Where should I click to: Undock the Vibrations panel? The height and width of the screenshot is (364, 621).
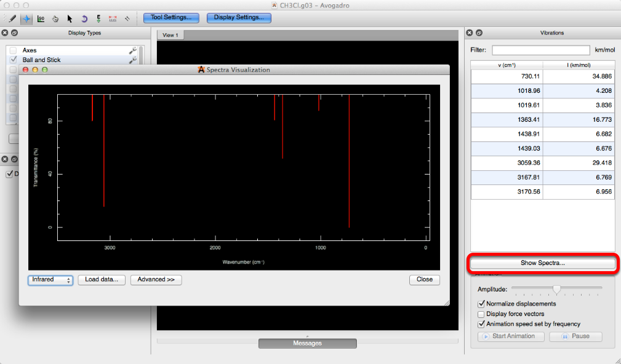(479, 33)
